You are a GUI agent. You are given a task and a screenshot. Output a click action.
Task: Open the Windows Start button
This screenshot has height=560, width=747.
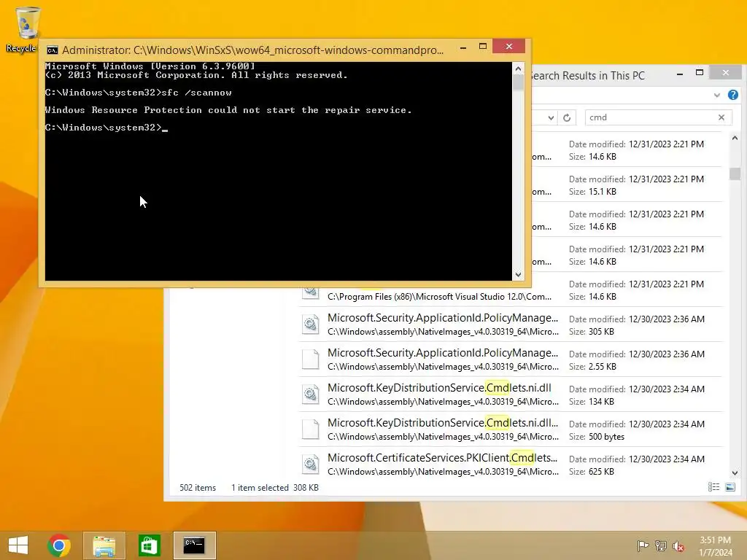tap(18, 545)
